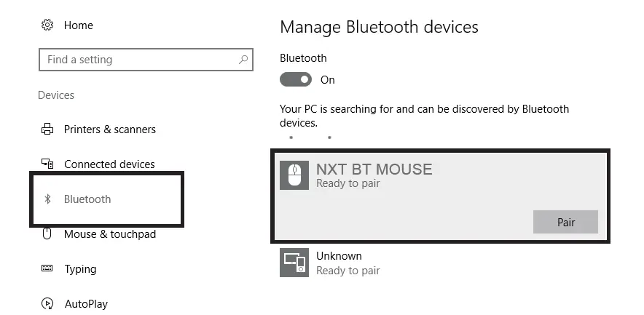Image resolution: width=644 pixels, height=315 pixels.
Task: Click the search magnifier icon
Action: (x=243, y=60)
